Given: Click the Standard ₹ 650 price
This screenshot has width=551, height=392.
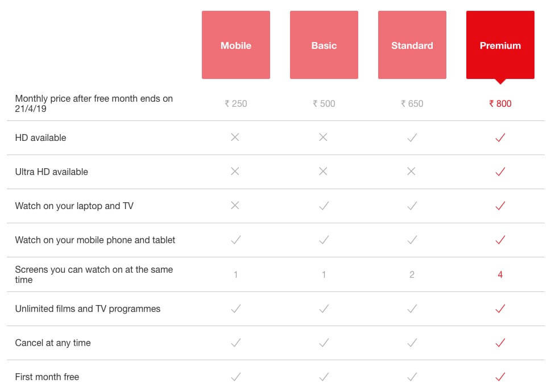Looking at the screenshot, I should [412, 103].
